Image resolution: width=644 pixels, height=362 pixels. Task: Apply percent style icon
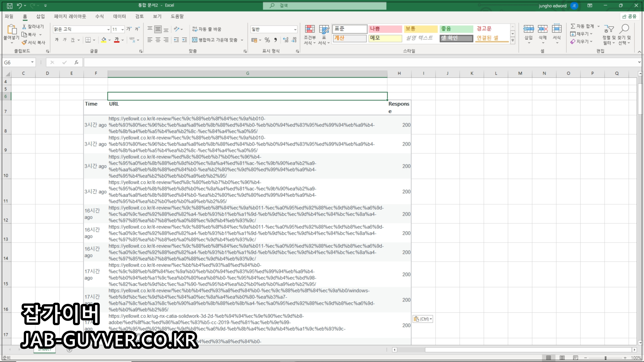tap(267, 40)
